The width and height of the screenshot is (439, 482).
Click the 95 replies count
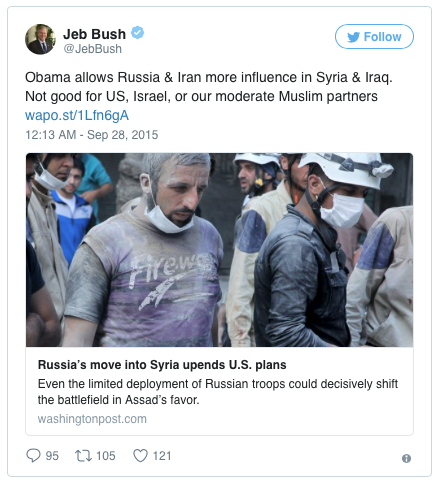(x=52, y=456)
